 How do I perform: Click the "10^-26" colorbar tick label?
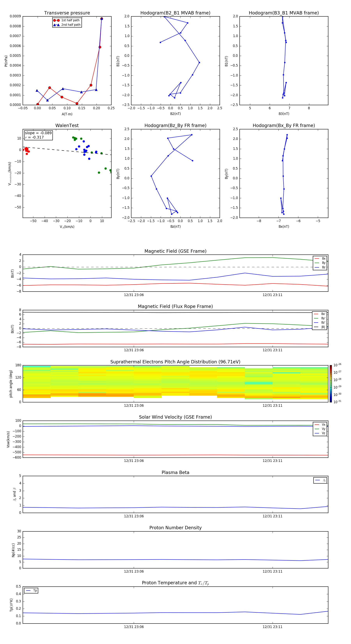click(x=337, y=365)
